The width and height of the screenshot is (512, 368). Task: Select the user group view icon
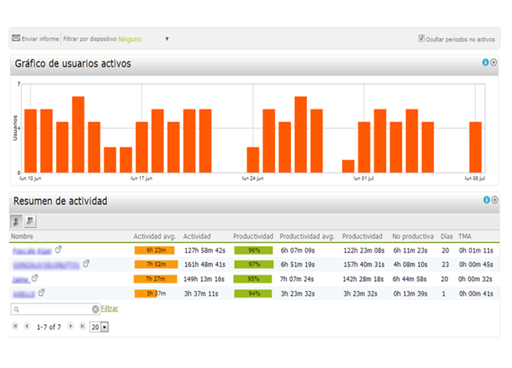(30, 221)
